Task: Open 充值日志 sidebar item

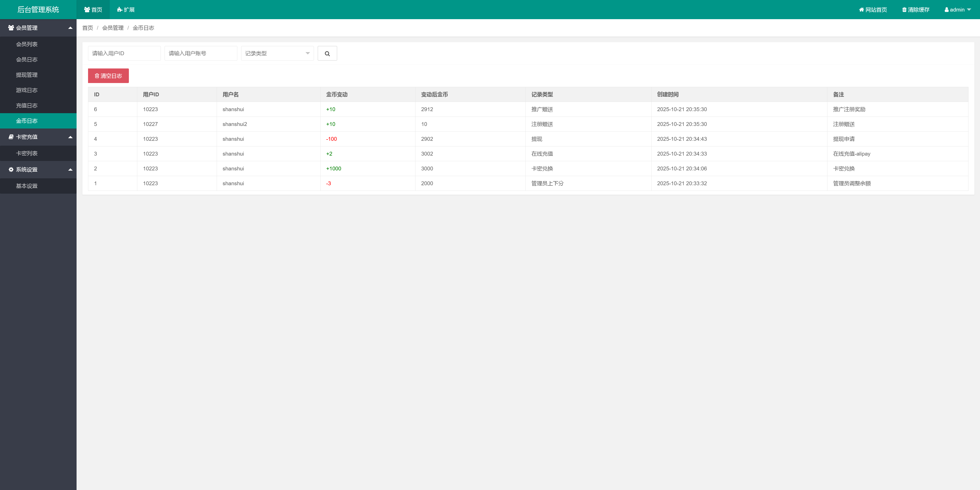Action: click(x=27, y=106)
